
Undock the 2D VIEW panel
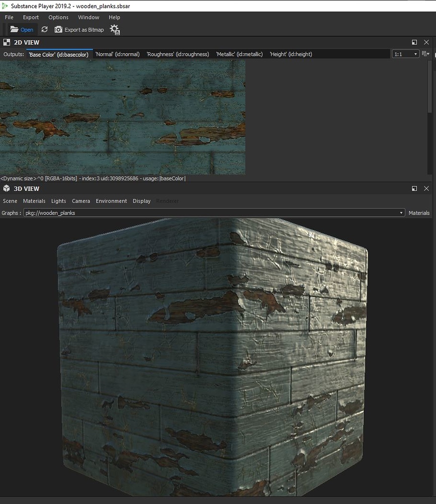414,42
